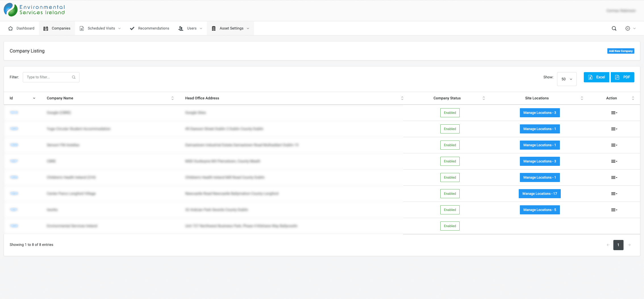Expand the Scheduled Visits menu
Screen dimensions: 644x299
pyautogui.click(x=120, y=28)
